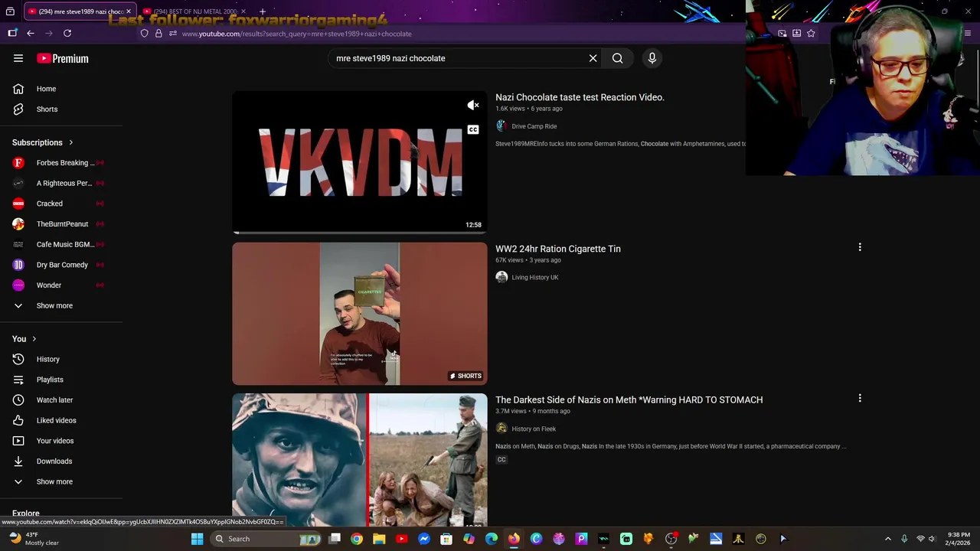Expand the You section heading
The width and height of the screenshot is (980, 551).
click(24, 339)
